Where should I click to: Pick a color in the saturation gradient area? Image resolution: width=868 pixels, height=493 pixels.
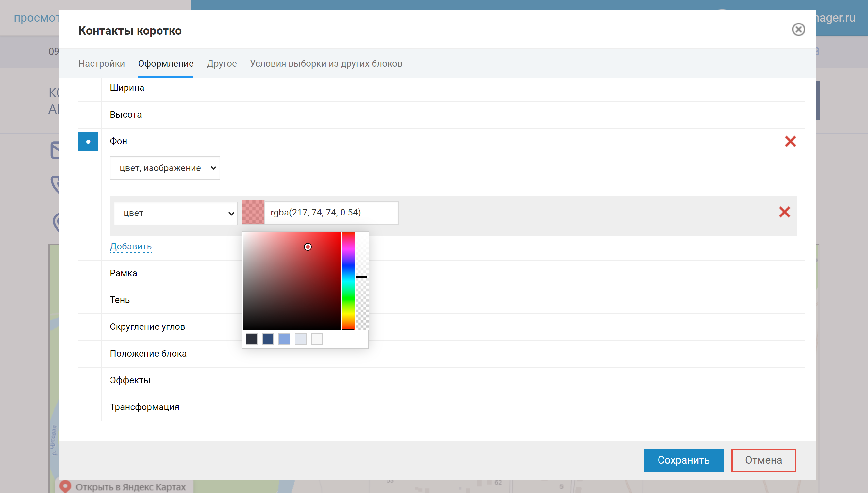pos(292,281)
